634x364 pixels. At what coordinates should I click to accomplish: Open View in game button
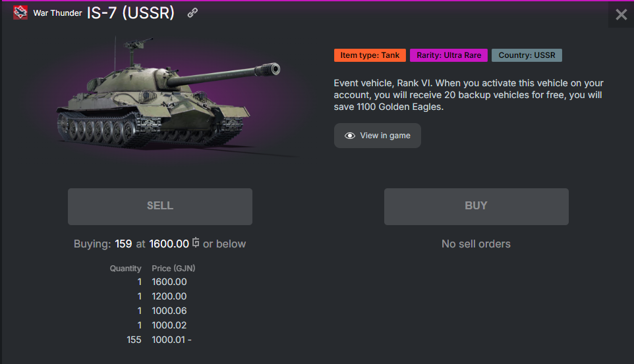click(x=377, y=136)
